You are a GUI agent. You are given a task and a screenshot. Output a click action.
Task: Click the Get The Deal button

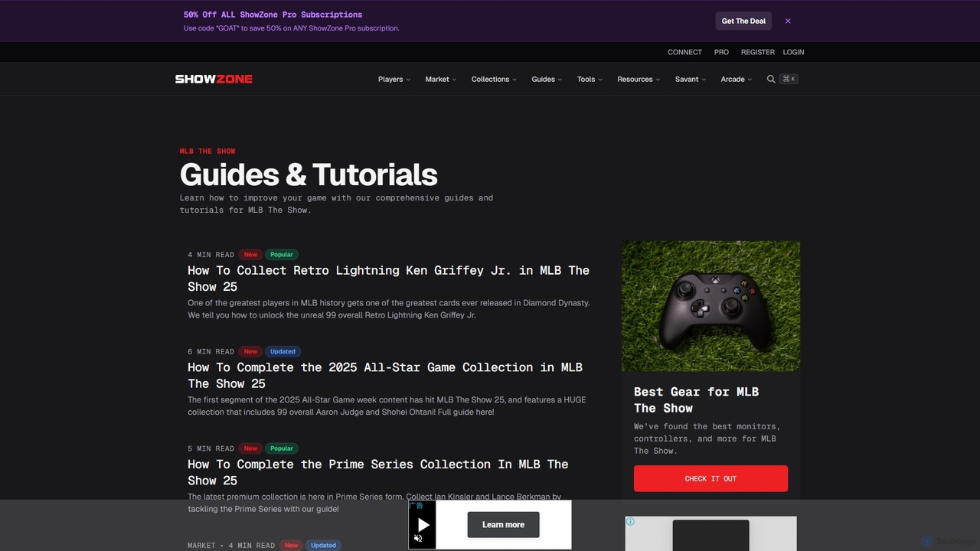tap(743, 21)
